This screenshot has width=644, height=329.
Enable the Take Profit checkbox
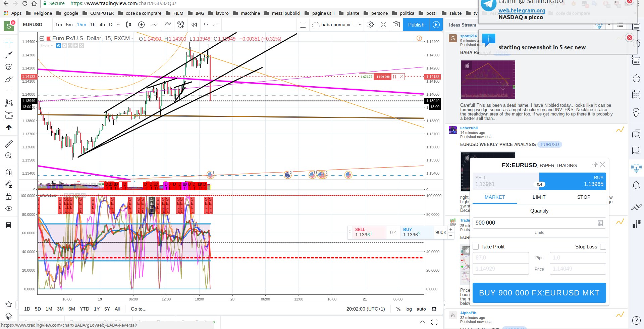(476, 247)
